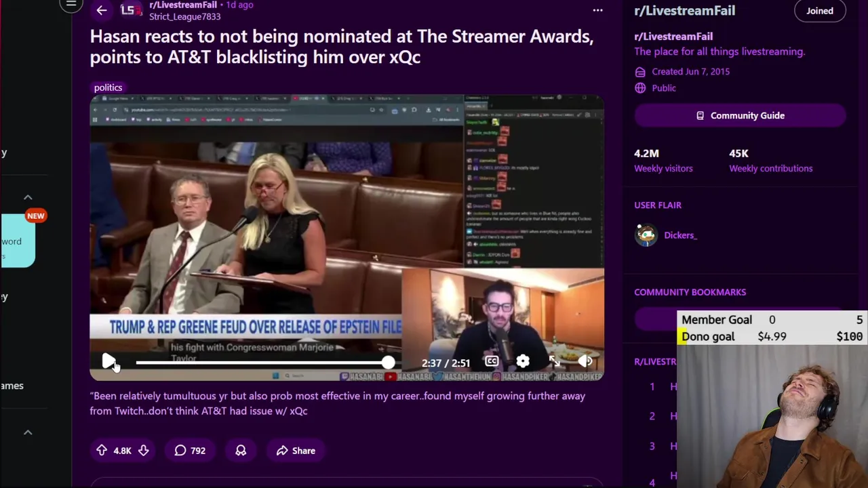Image resolution: width=868 pixels, height=488 pixels.
Task: Give an award to the post
Action: 241,450
